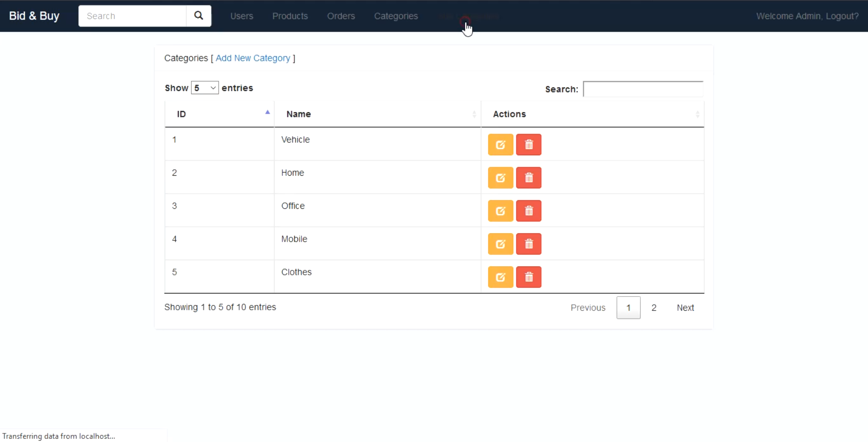
Task: Open Orders from the navigation bar
Action: (x=341, y=16)
